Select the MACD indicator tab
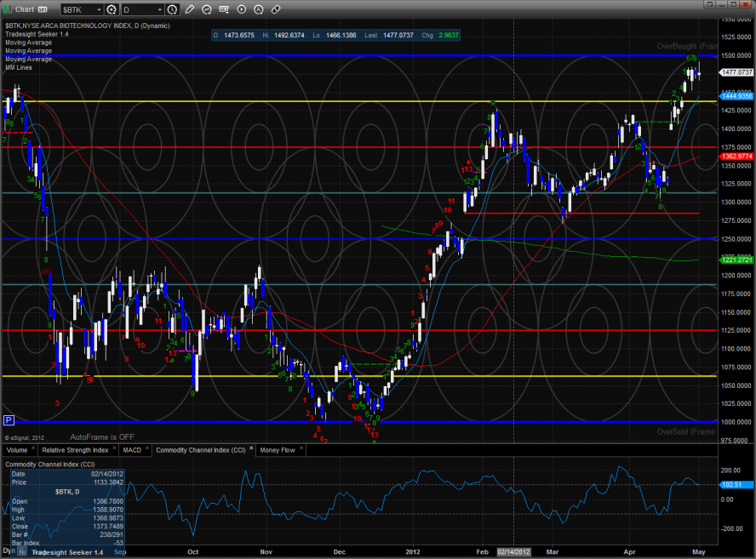This screenshot has width=756, height=559. coord(132,449)
